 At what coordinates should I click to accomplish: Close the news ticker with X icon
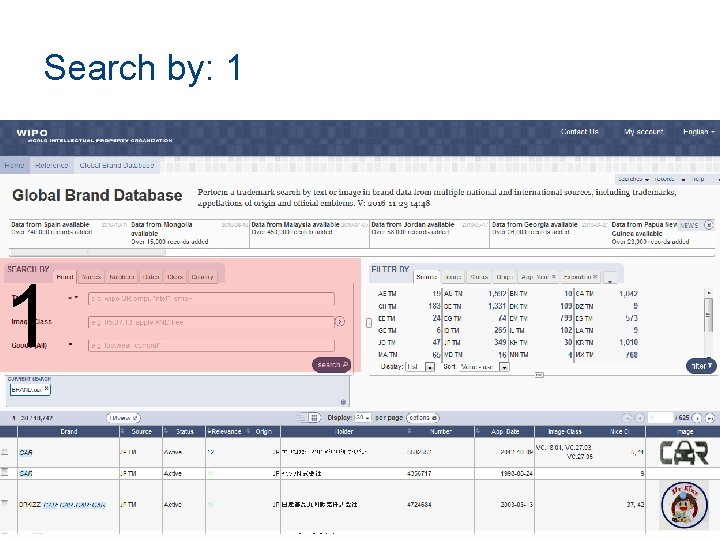pos(709,225)
